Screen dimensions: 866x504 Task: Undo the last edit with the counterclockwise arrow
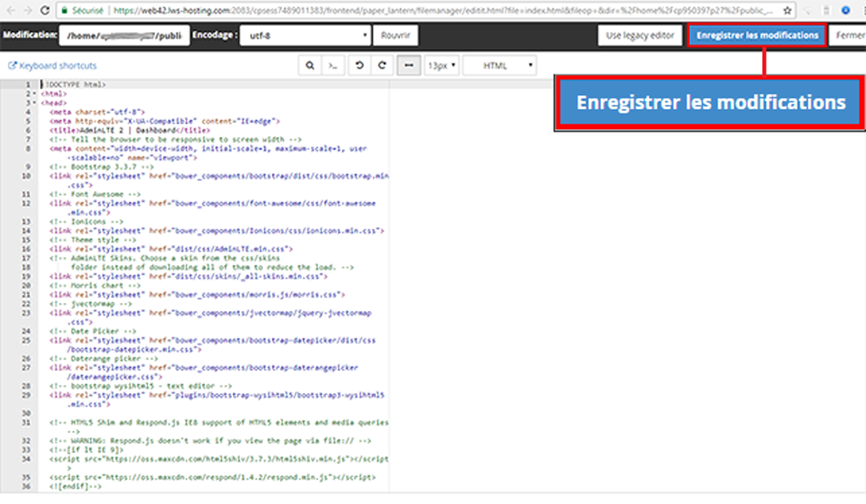coord(359,65)
